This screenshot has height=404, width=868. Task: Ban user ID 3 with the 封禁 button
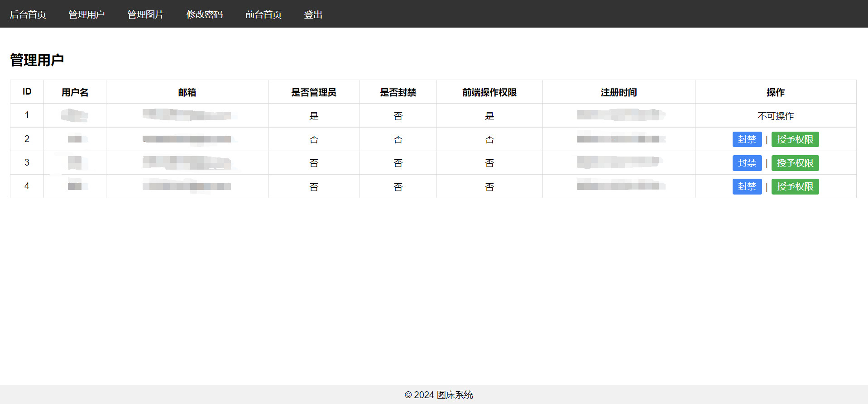tap(747, 163)
